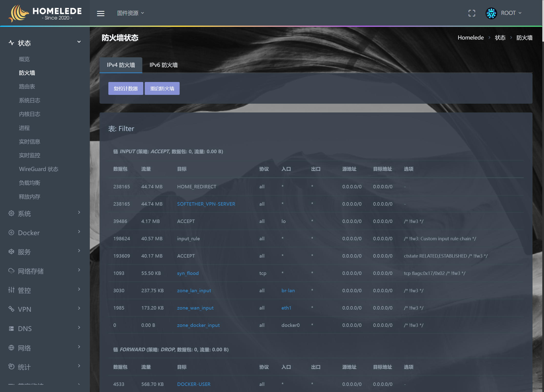Follow the syn_flood chain link
The width and height of the screenshot is (544, 392).
[x=188, y=273]
